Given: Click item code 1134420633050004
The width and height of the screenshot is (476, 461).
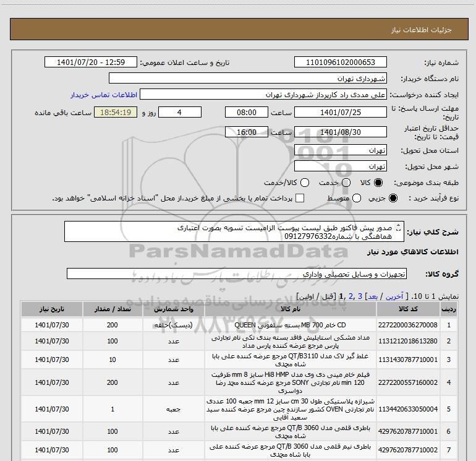Looking at the screenshot, I should [x=408, y=409].
